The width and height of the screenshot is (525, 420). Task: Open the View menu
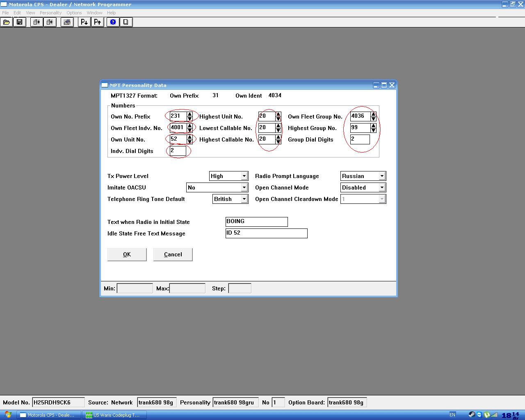point(30,13)
